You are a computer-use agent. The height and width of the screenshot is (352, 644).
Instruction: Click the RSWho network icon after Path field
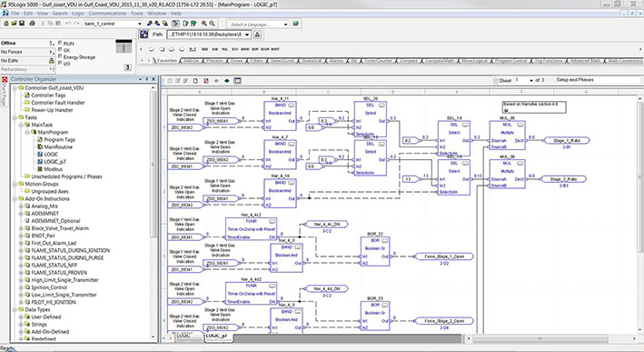(x=258, y=35)
